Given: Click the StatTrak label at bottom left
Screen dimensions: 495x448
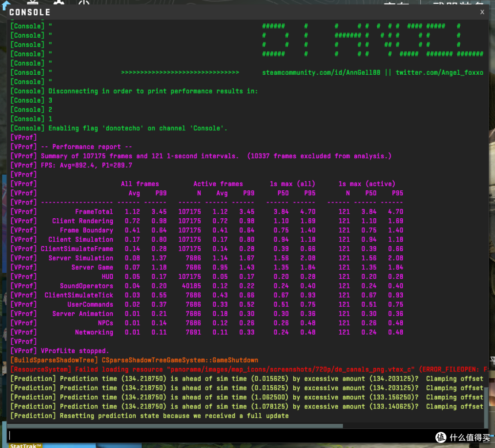Looking at the screenshot, I should (25, 446).
